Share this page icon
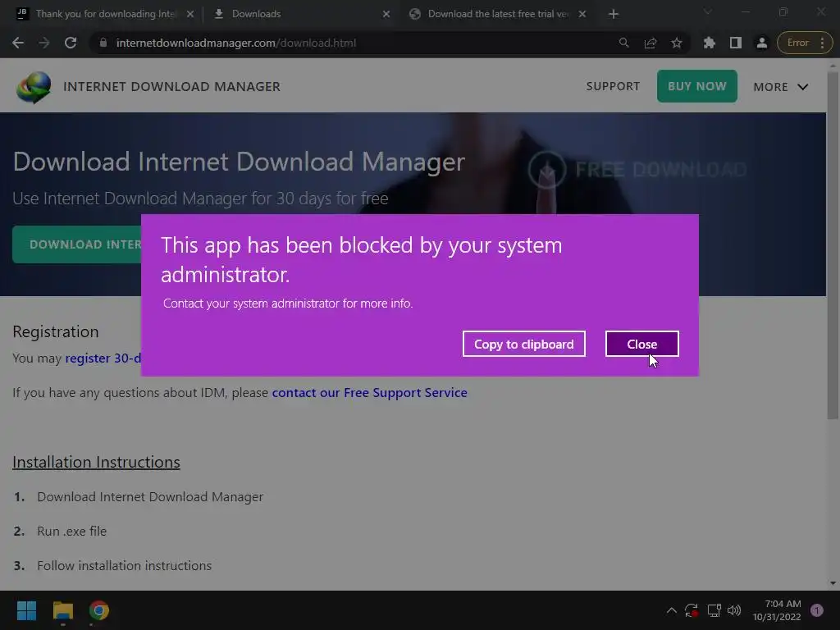This screenshot has width=840, height=630. click(x=651, y=43)
